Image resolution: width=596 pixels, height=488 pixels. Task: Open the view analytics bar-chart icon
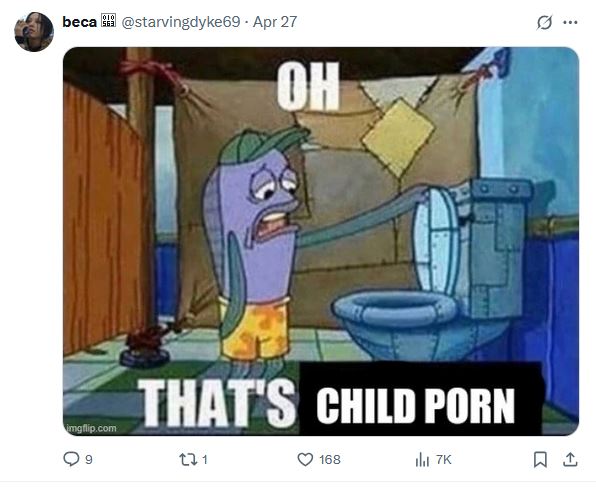(x=422, y=460)
